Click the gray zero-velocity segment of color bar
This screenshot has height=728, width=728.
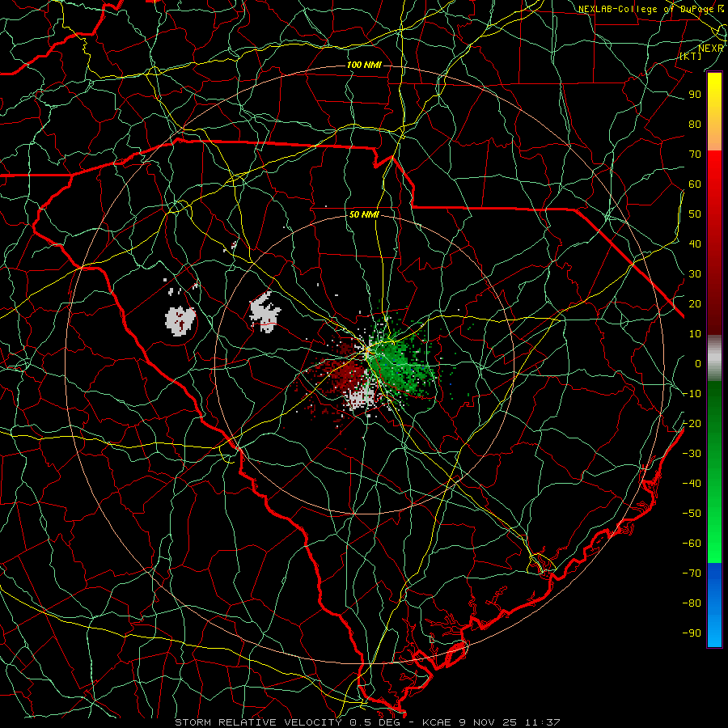pos(714,358)
